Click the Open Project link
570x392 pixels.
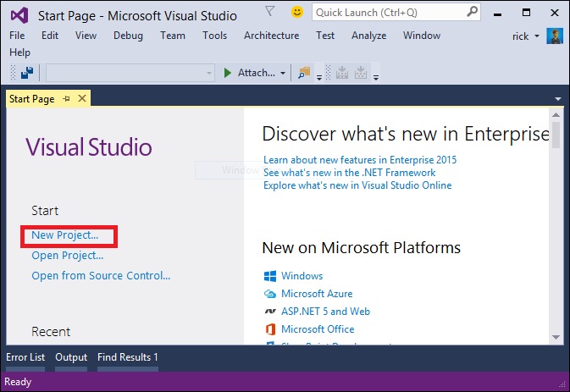67,256
